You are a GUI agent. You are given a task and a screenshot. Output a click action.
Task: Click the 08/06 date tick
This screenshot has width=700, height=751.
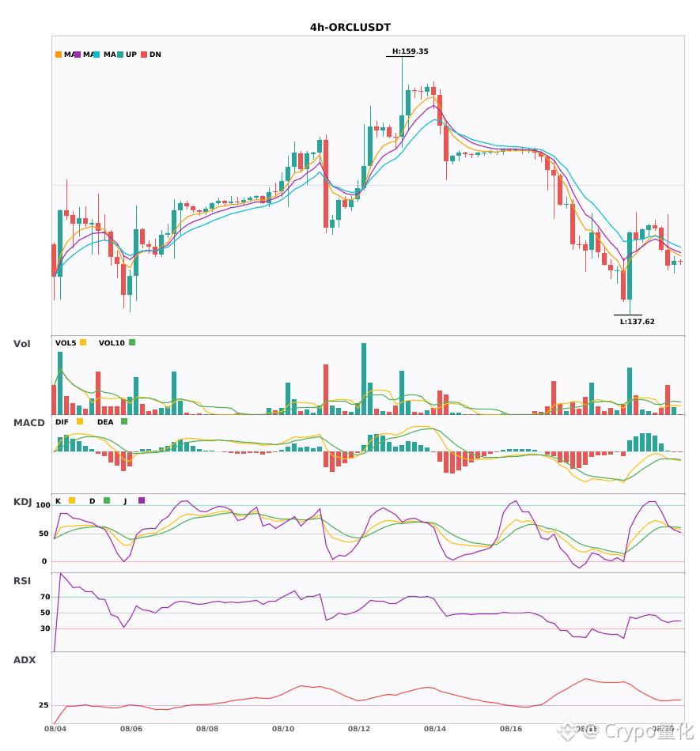pos(131,729)
